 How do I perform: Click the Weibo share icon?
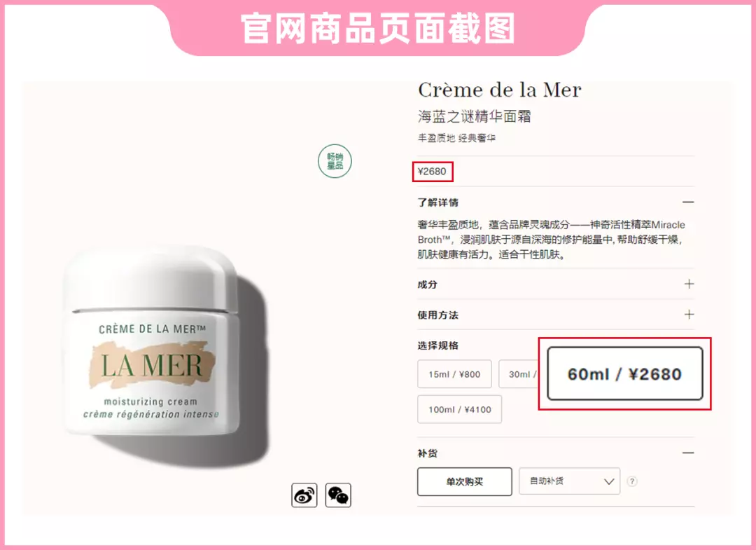(x=304, y=495)
